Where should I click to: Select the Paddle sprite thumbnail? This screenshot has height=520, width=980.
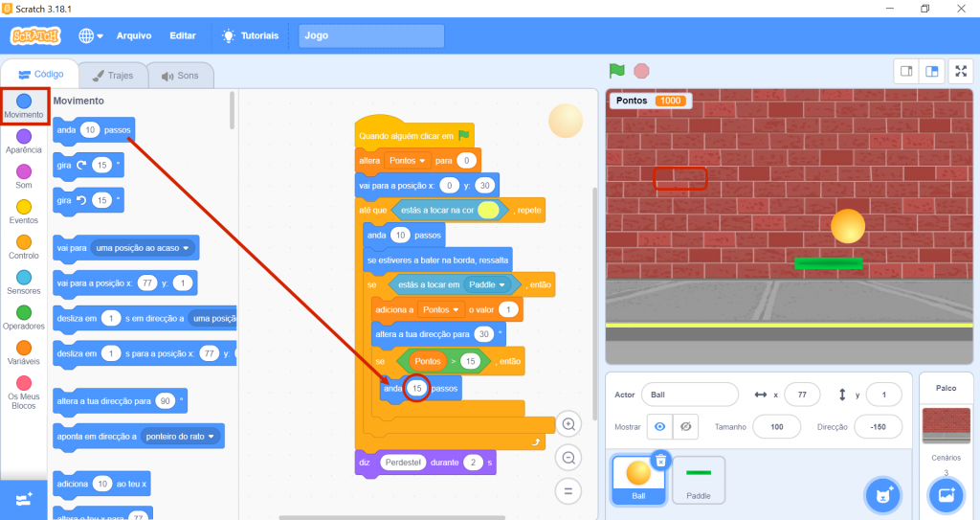pos(698,480)
